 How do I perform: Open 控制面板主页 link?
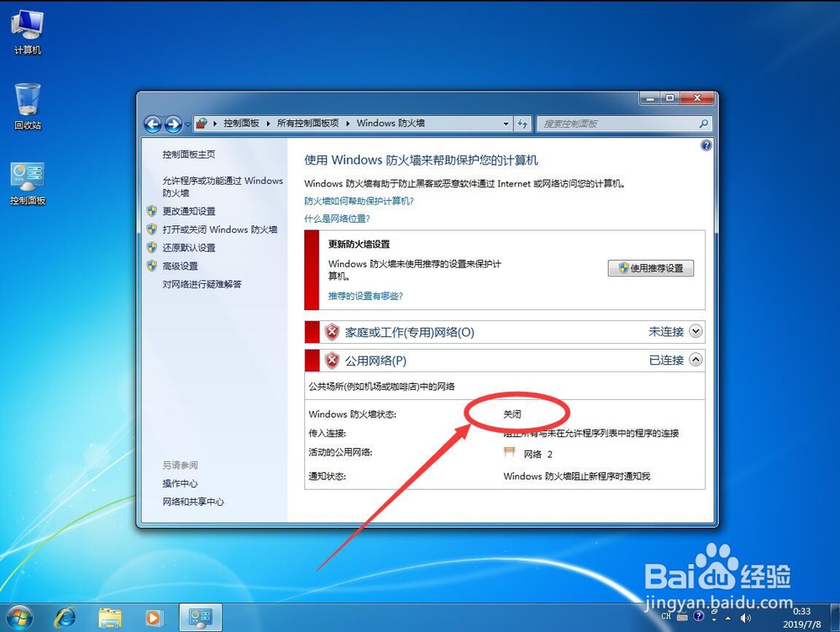[188, 155]
